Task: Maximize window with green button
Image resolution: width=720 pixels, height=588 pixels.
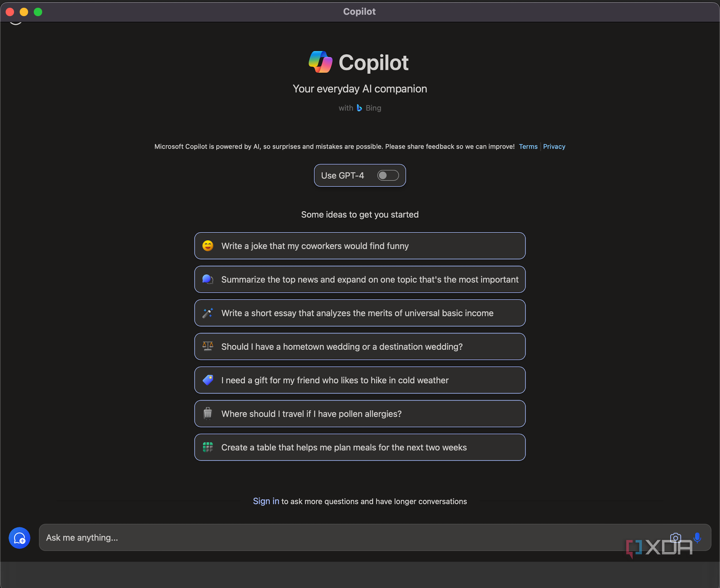Action: point(38,12)
